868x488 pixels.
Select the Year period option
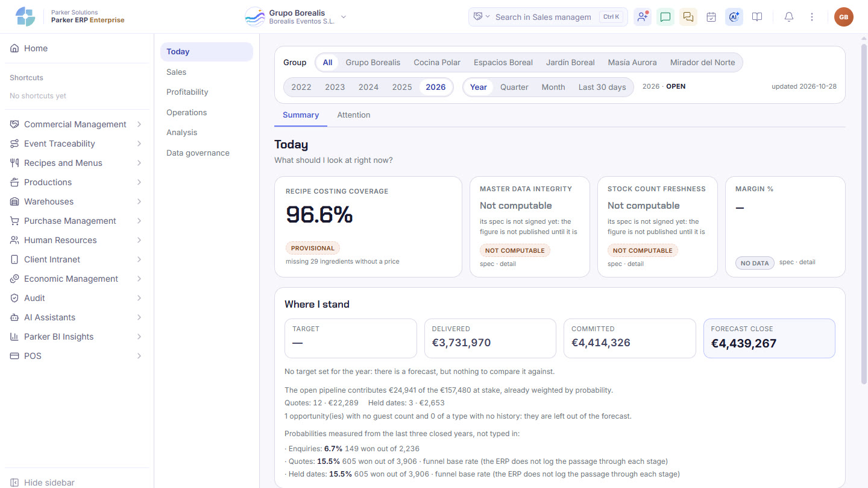point(479,87)
